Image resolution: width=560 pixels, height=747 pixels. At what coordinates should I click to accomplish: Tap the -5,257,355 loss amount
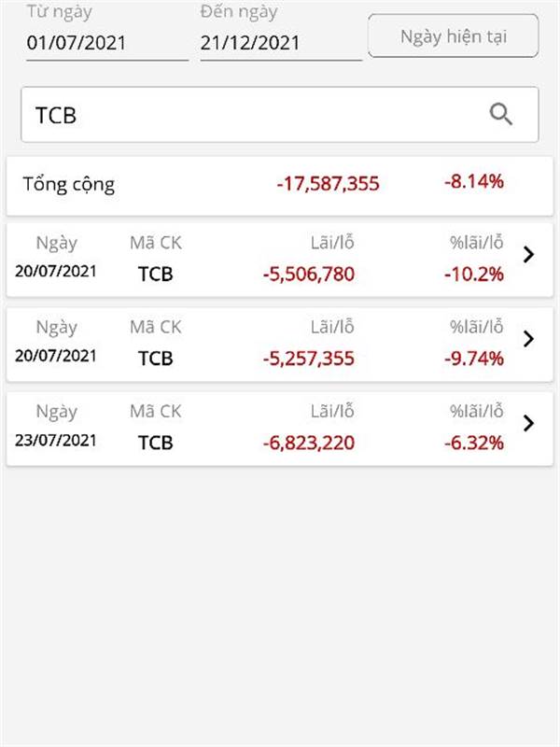(309, 359)
